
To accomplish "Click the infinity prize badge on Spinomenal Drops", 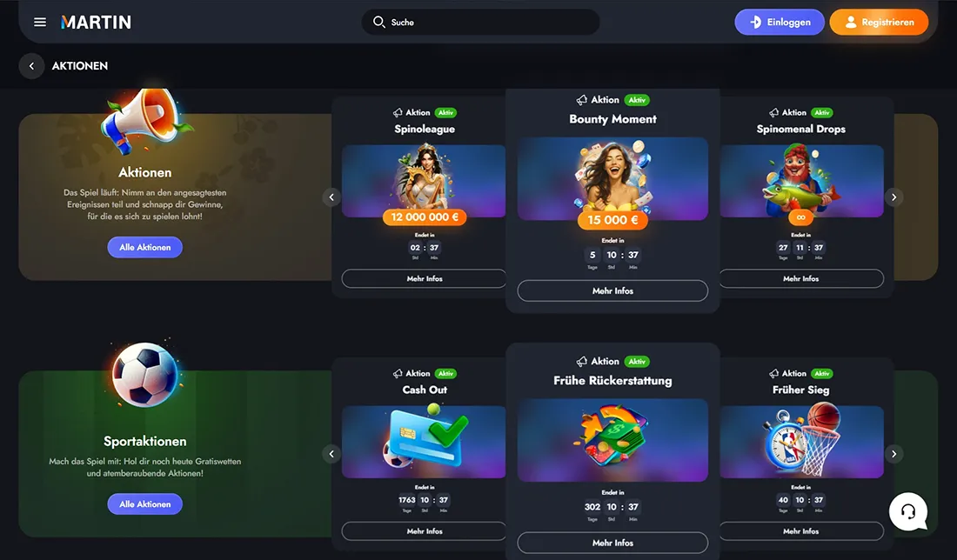I will pyautogui.click(x=800, y=217).
